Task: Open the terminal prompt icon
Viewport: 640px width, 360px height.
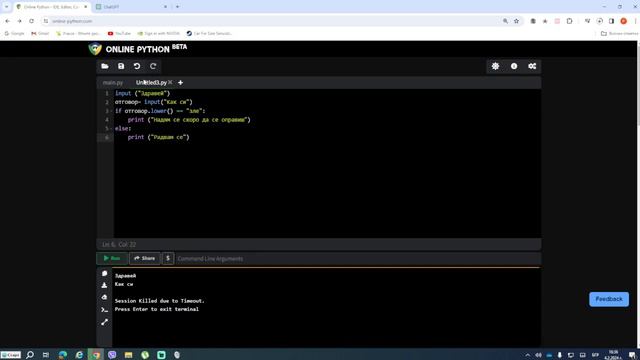Action: [104, 310]
